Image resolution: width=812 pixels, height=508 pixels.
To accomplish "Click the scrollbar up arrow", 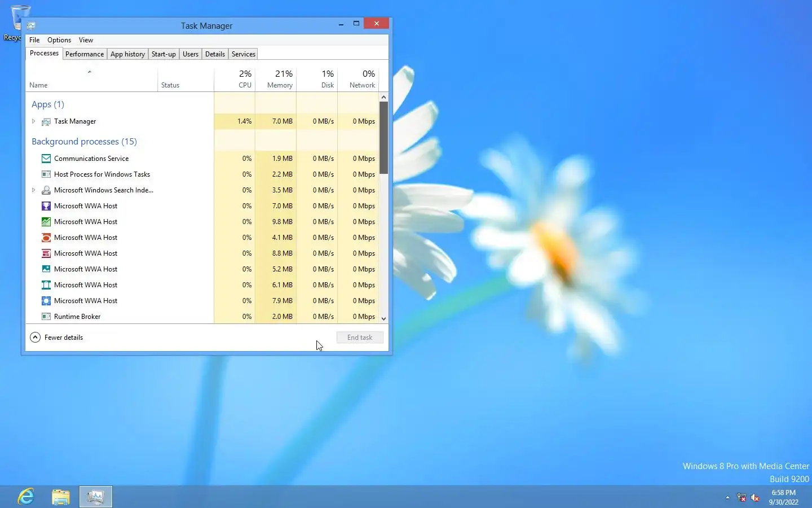I will [x=383, y=97].
